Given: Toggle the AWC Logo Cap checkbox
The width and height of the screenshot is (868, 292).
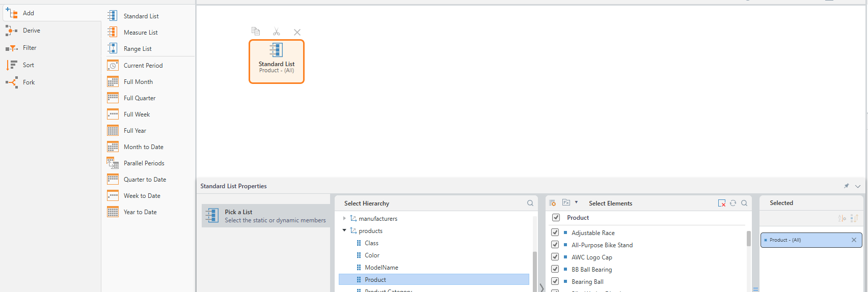Looking at the screenshot, I should pos(555,257).
